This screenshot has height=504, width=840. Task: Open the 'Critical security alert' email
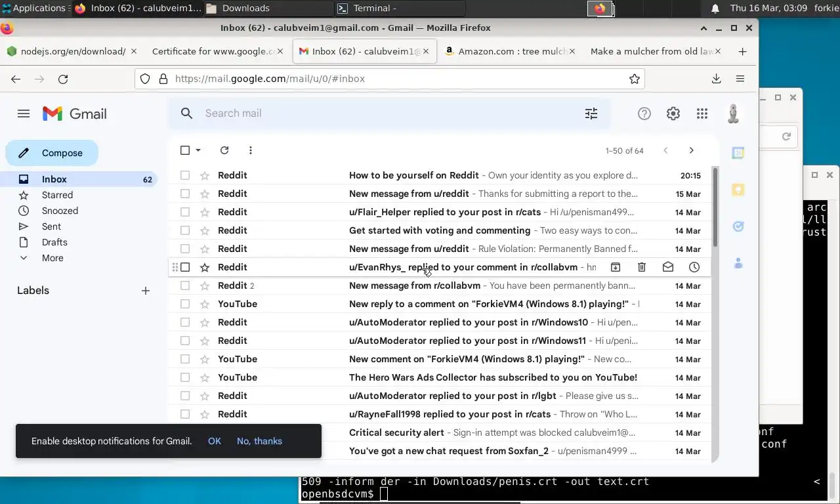click(440, 432)
